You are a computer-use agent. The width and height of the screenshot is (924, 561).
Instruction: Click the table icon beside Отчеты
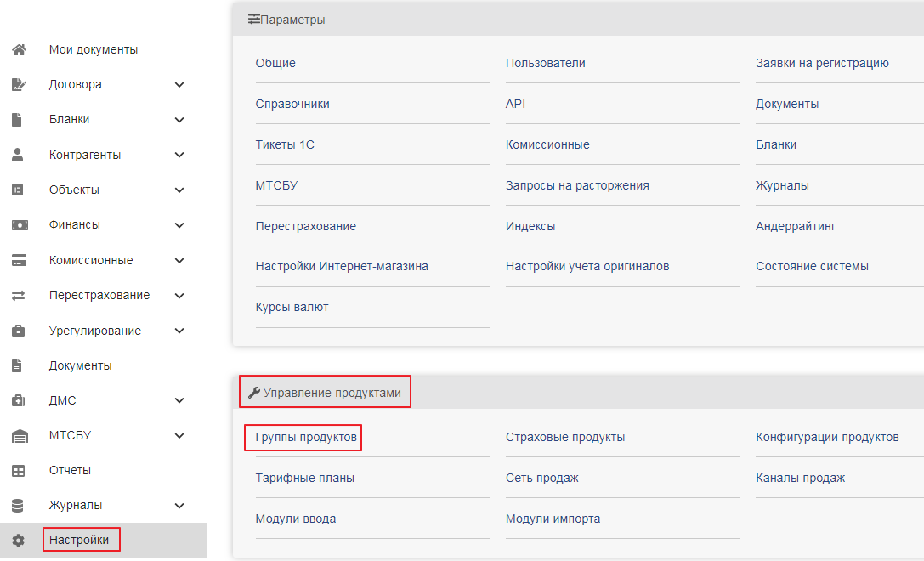tap(18, 471)
